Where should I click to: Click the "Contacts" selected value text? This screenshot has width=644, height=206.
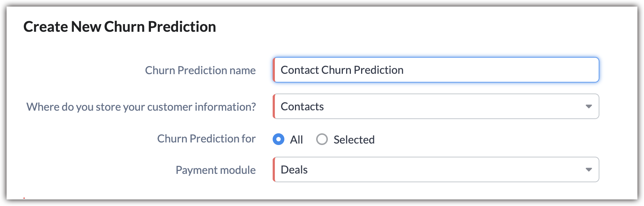(x=302, y=106)
